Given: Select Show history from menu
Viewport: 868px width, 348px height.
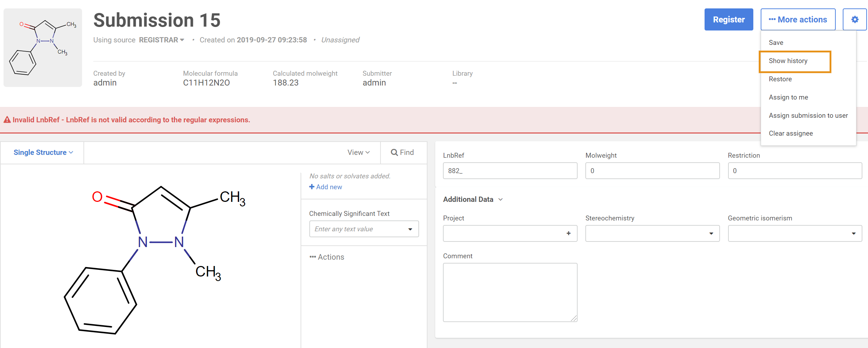Looking at the screenshot, I should click(788, 61).
